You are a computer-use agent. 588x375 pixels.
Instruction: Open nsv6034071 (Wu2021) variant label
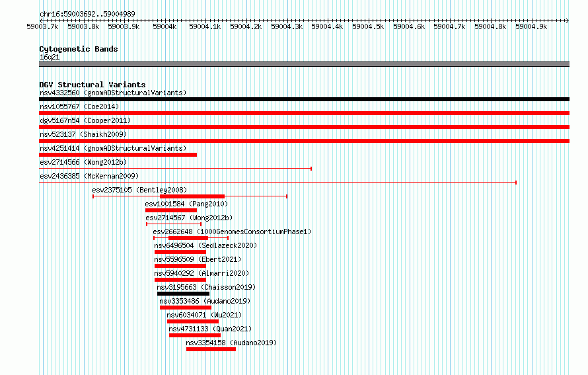(x=204, y=315)
